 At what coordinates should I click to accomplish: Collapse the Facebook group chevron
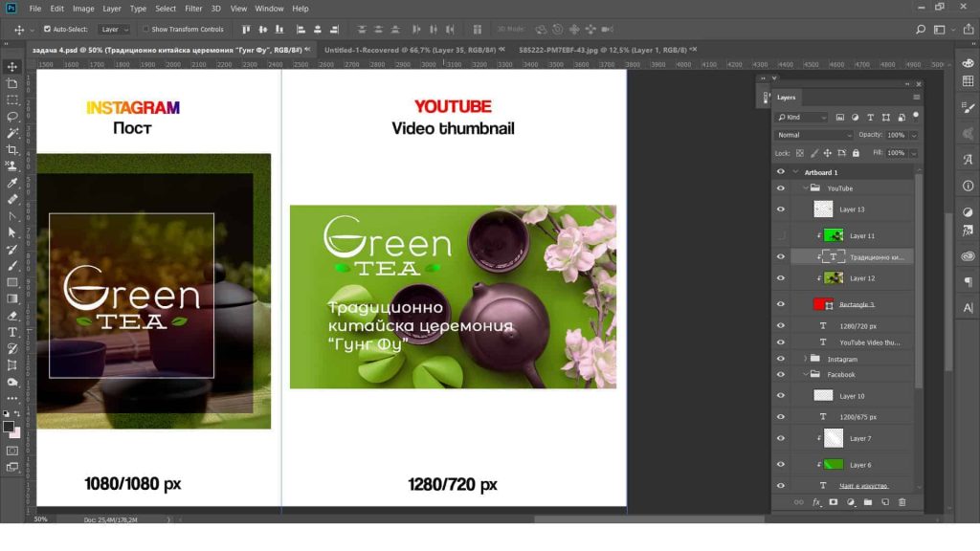click(x=806, y=374)
